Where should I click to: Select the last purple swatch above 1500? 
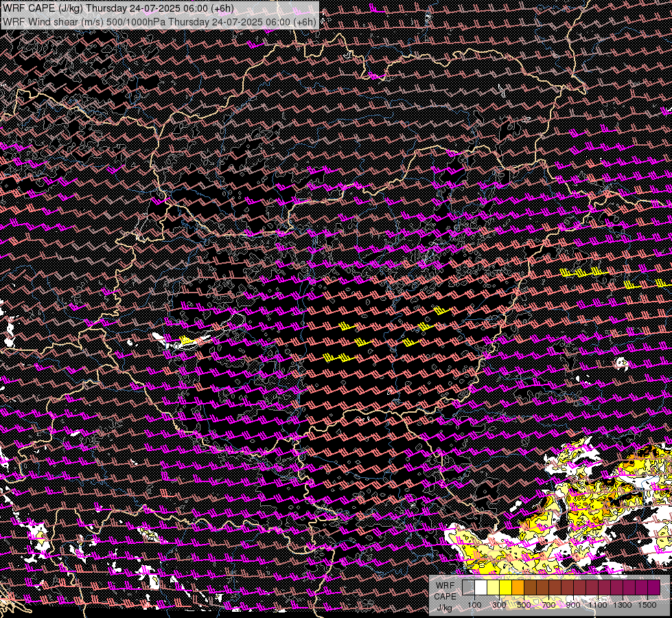tap(654, 587)
